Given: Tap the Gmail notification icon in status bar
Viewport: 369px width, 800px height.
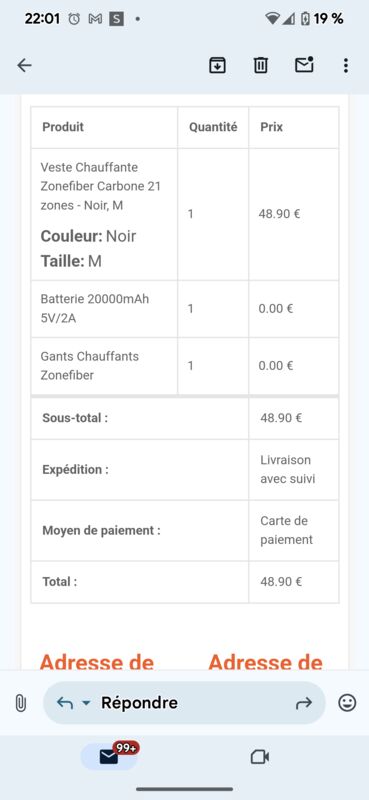Looking at the screenshot, I should click(95, 19).
